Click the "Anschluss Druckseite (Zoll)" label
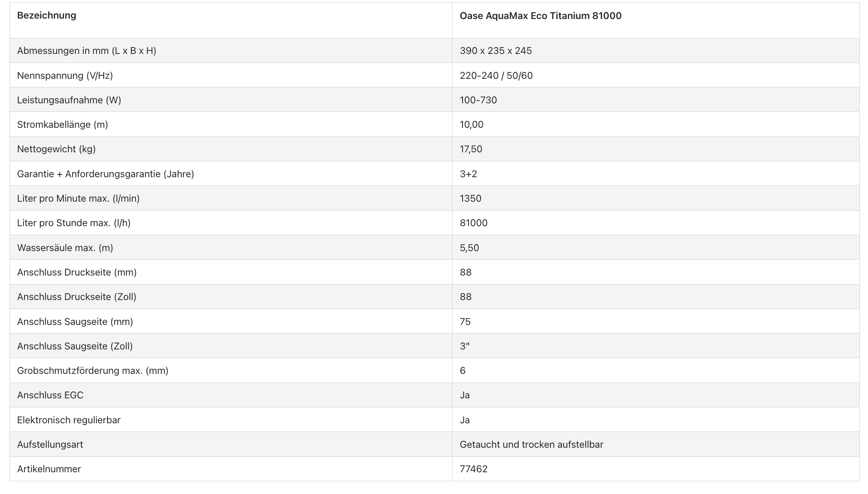The height and width of the screenshot is (494, 868). 77,297
